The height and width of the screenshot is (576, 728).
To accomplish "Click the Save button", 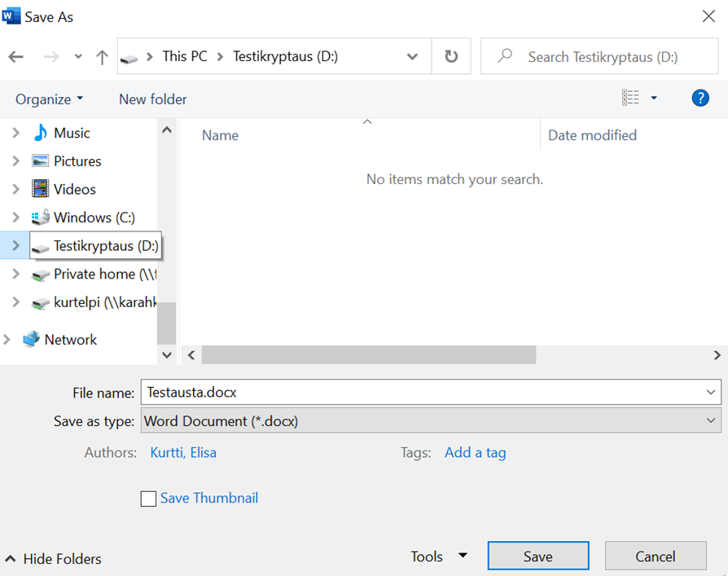I will tap(537, 556).
